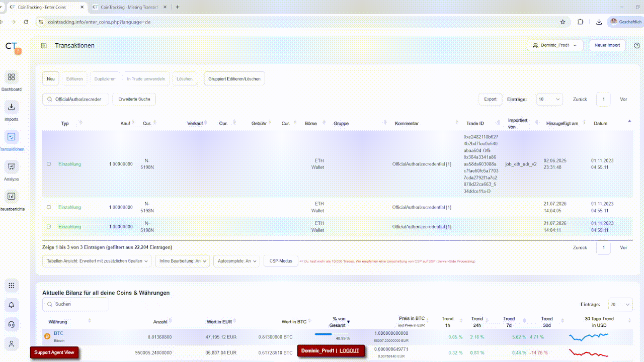The width and height of the screenshot is (644, 362).
Task: Open the apps grid icon in sidebar
Action: click(12, 286)
